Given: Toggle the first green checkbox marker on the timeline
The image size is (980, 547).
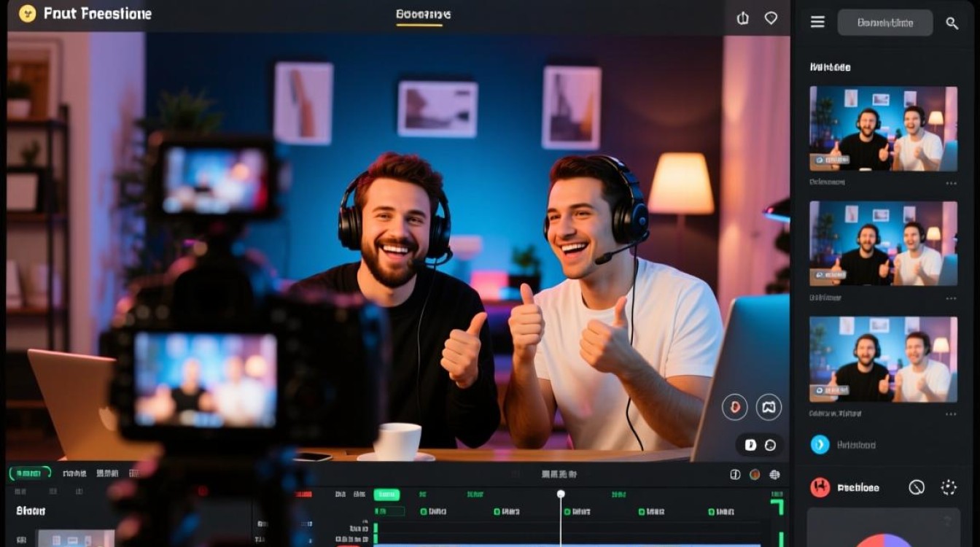Looking at the screenshot, I should 423,512.
